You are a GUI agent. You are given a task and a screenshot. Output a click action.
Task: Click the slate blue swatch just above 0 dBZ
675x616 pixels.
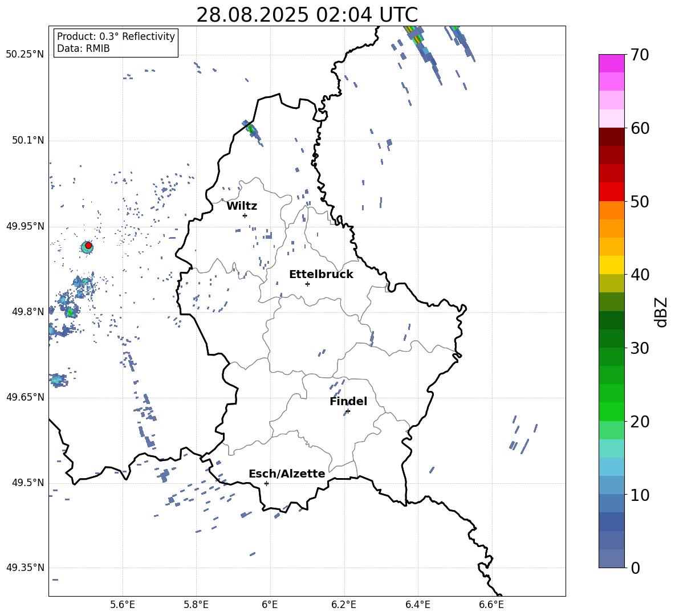pyautogui.click(x=612, y=558)
